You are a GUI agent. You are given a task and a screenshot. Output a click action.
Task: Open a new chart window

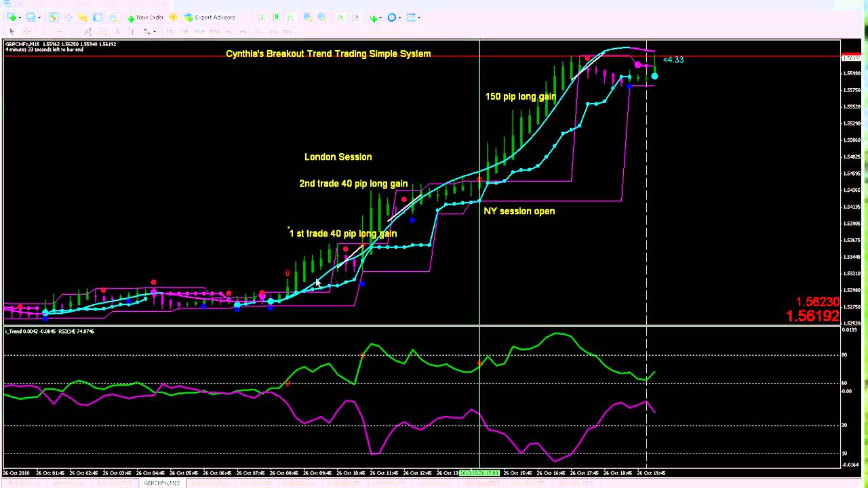coord(11,18)
